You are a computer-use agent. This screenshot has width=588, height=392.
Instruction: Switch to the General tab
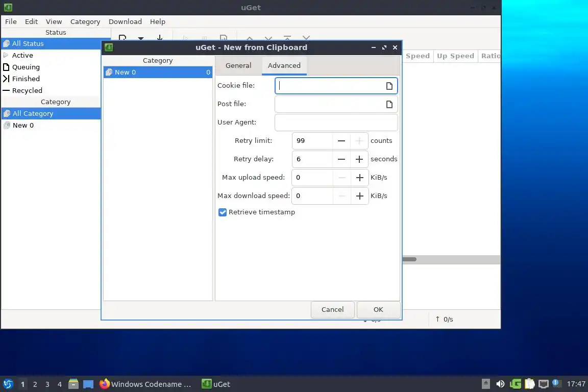tap(238, 66)
